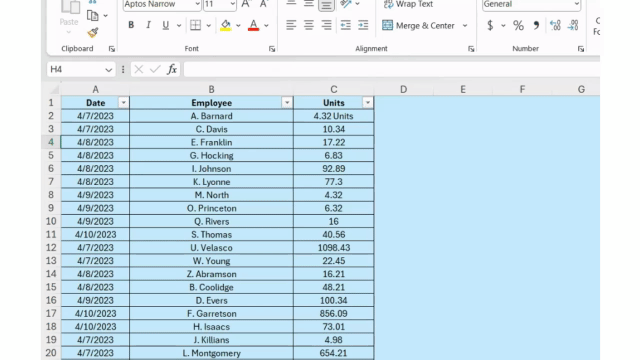640x360 pixels.
Task: Open the Units column filter dropdown
Action: (x=367, y=103)
